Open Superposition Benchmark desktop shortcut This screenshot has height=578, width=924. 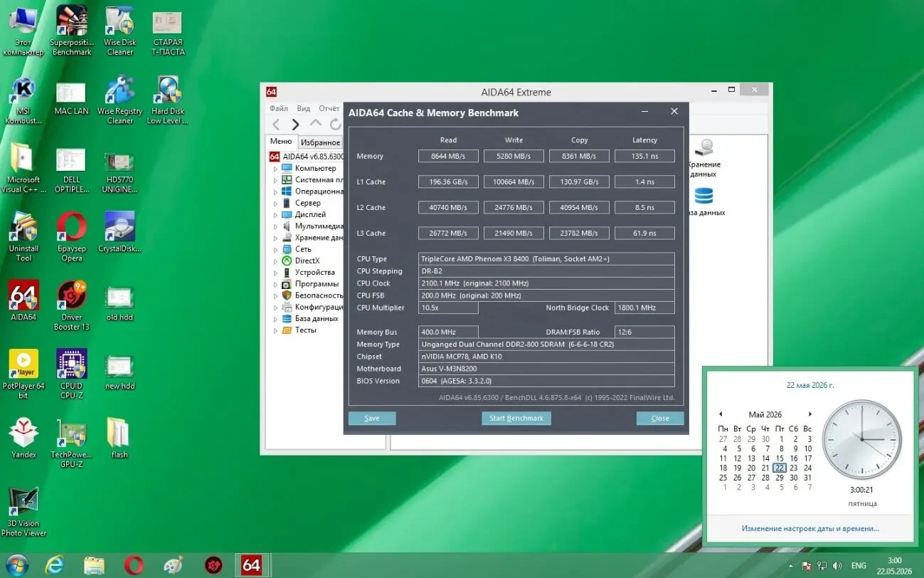point(72,31)
